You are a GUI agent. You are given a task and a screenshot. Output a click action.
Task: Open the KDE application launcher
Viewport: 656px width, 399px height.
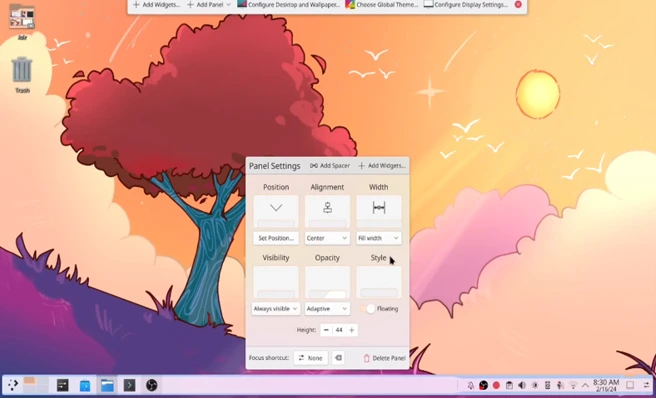(x=13, y=385)
